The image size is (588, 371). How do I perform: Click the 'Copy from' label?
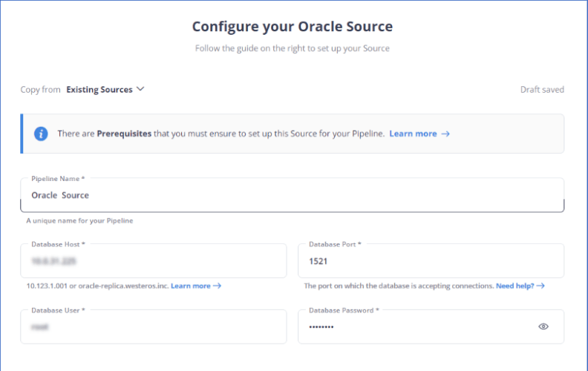click(x=40, y=90)
